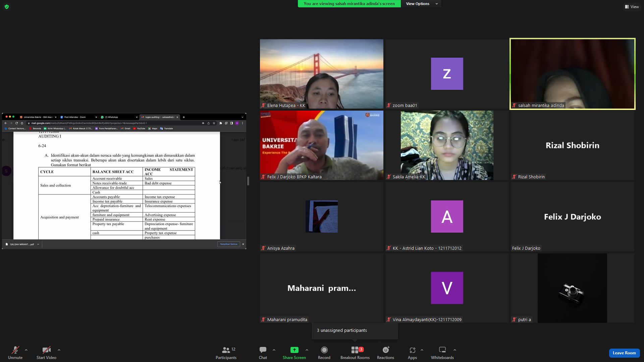Viewport: 644px width, 362px height.
Task: Click the browser forward arrow in shared screen
Action: click(11, 123)
